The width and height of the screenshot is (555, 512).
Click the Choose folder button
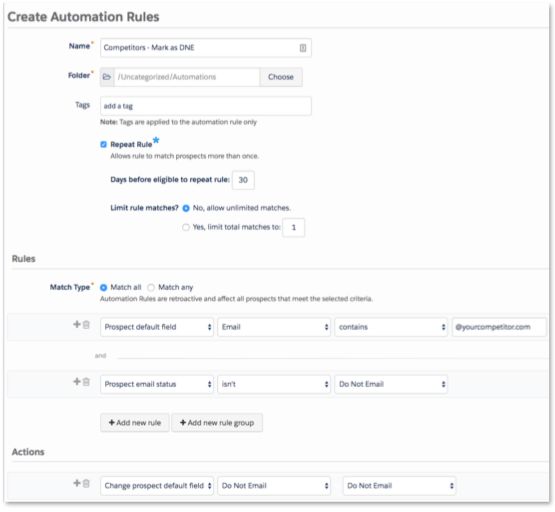281,77
